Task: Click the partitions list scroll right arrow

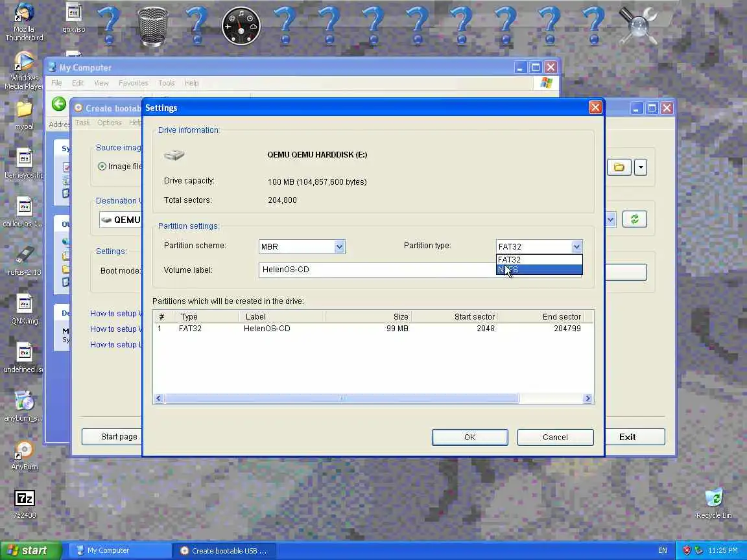Action: pyautogui.click(x=587, y=398)
